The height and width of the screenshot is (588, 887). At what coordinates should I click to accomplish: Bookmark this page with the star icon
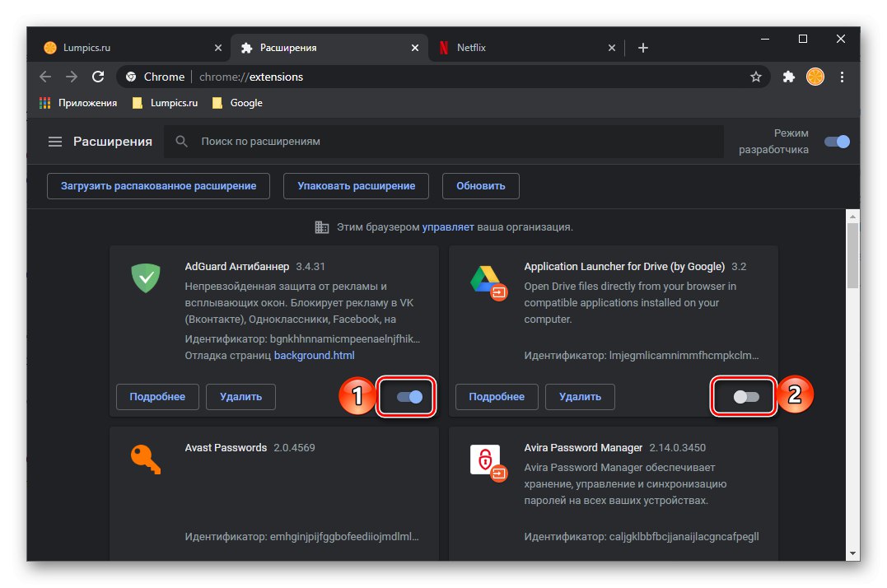(756, 77)
